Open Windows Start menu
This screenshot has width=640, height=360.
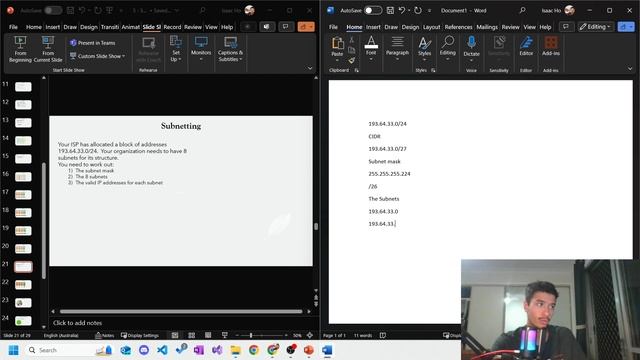[13, 350]
